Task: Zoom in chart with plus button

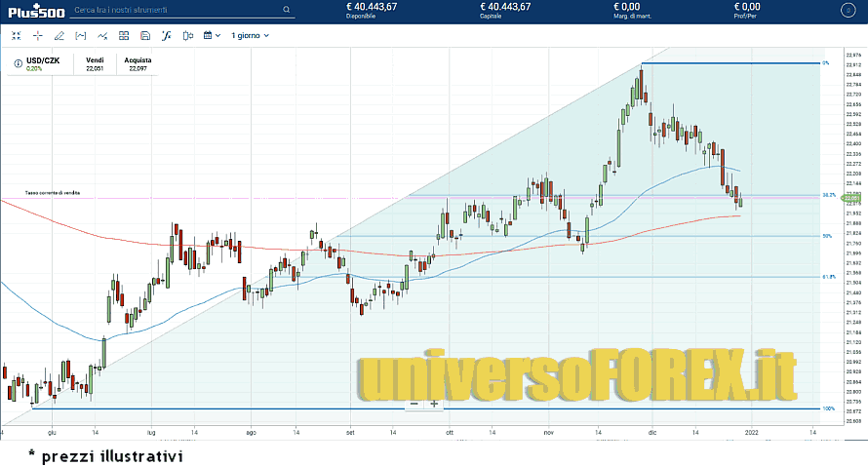Action: pyautogui.click(x=434, y=404)
